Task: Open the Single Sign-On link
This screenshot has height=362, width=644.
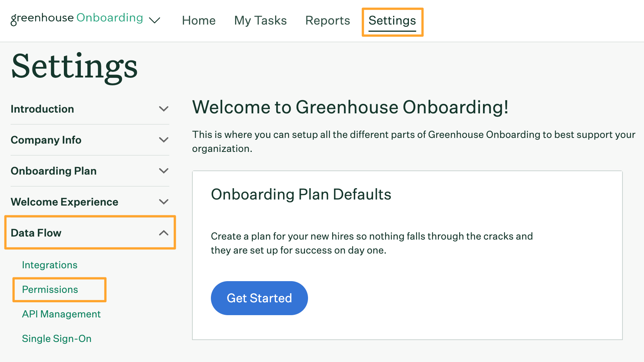Action: (57, 339)
